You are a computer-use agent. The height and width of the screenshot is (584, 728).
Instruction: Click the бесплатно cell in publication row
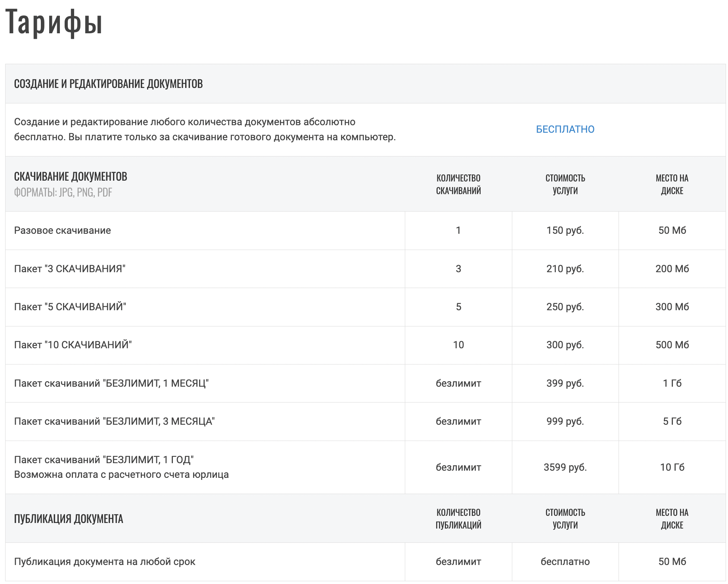tap(565, 561)
